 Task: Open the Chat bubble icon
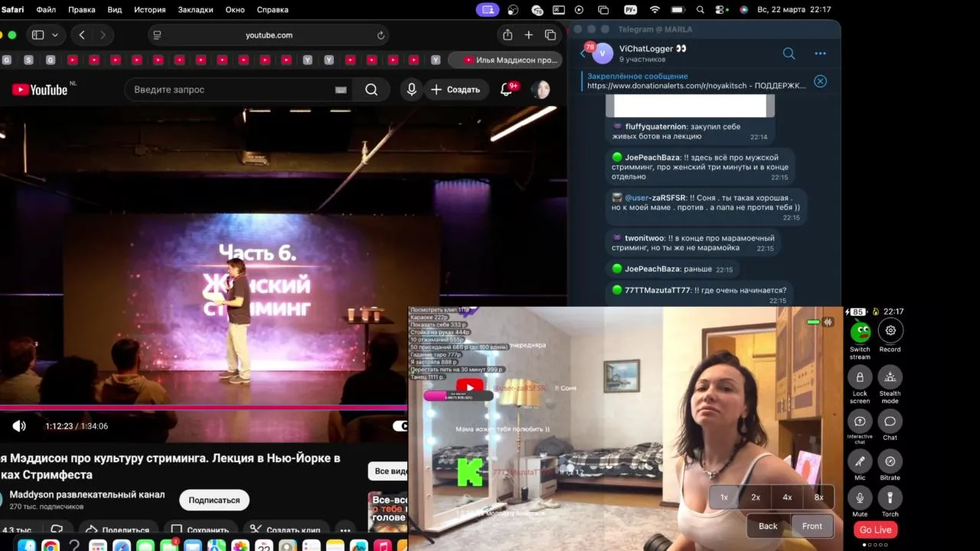click(890, 422)
